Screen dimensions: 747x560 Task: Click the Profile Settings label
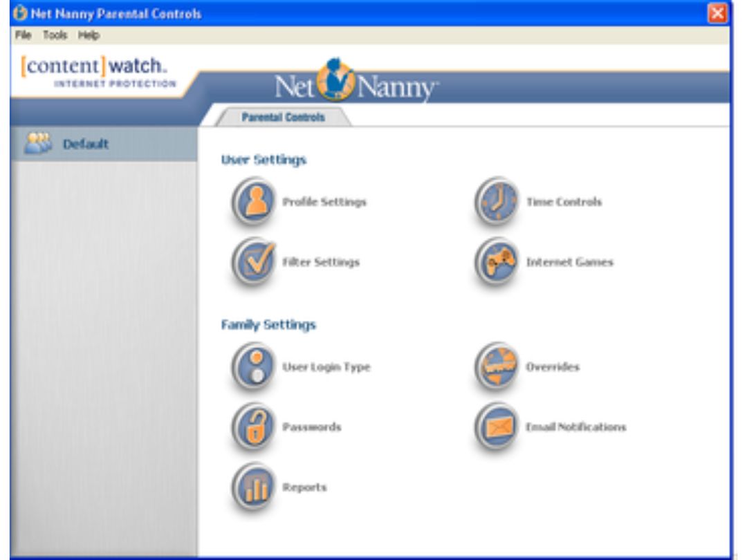324,202
